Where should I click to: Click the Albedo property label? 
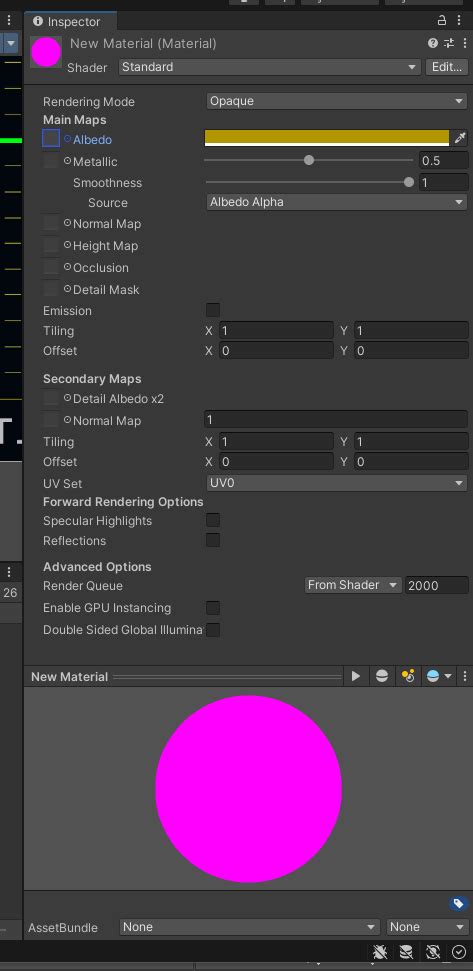(92, 140)
